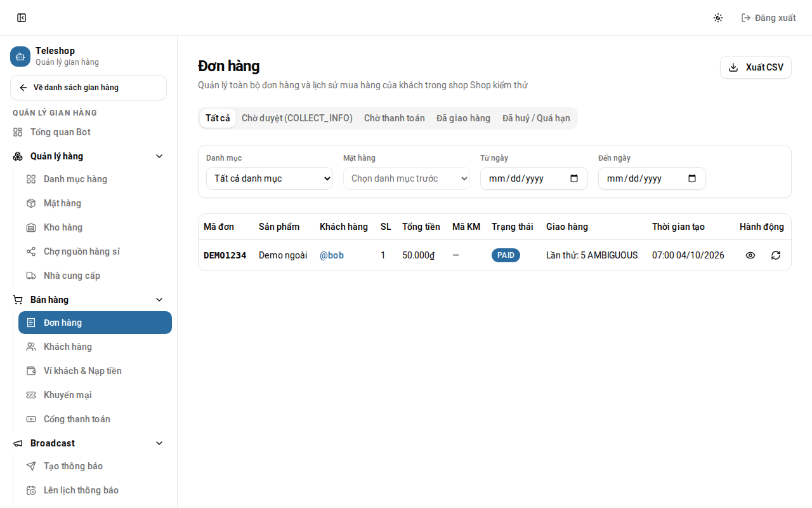Collapse the Quản lý hàng section chevron
This screenshot has height=508, width=812.
point(159,156)
